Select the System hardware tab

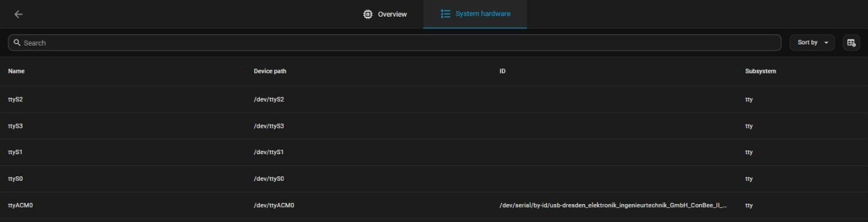coord(475,14)
